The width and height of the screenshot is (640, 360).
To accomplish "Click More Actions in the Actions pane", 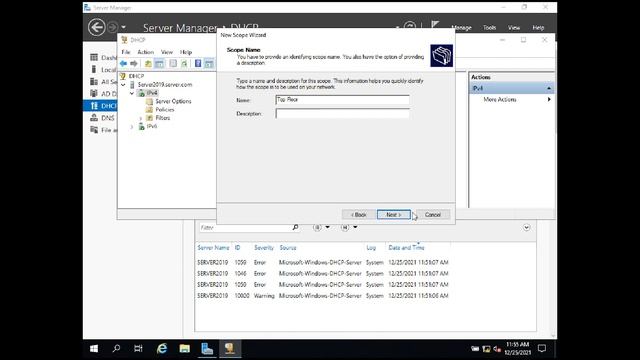I will click(x=500, y=100).
